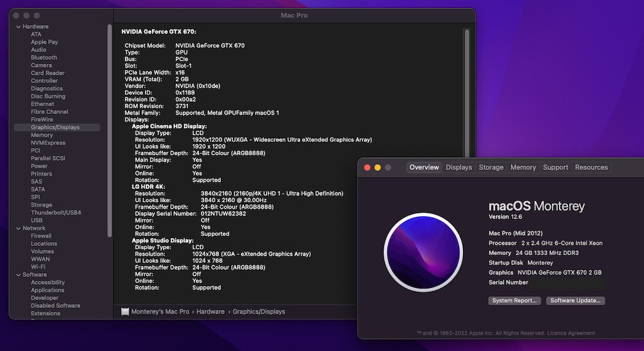The width and height of the screenshot is (644, 351).
Task: Select Applications under Software
Action: click(x=48, y=290)
